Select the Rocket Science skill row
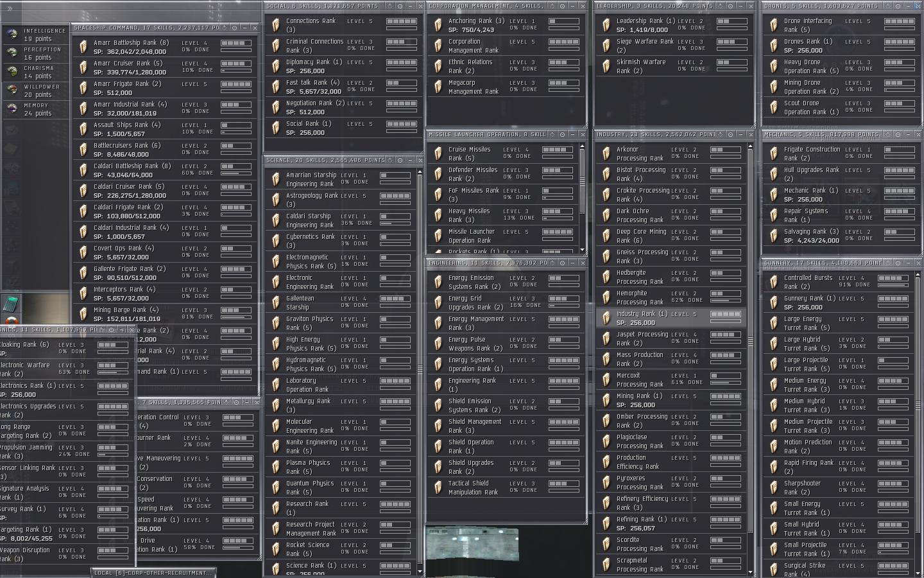 (x=341, y=549)
